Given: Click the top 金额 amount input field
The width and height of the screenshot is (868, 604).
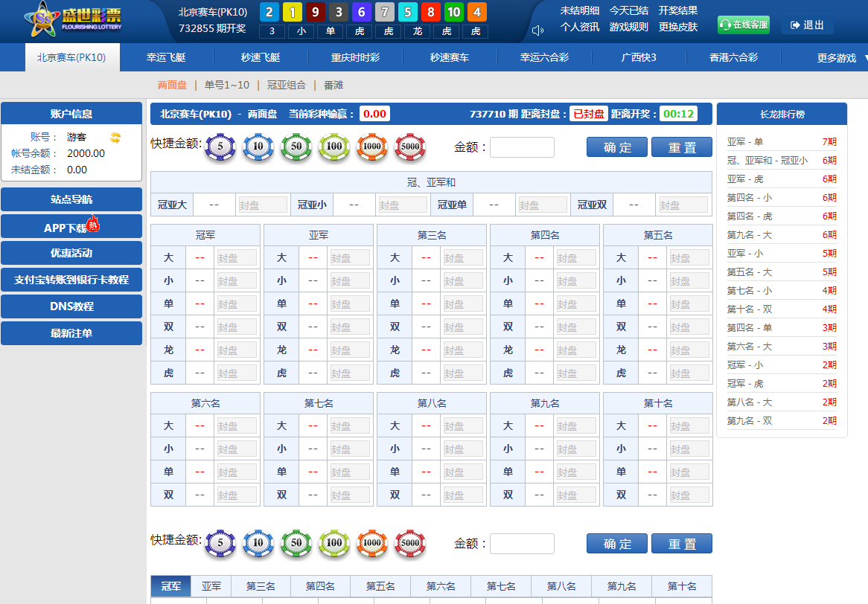Looking at the screenshot, I should pyautogui.click(x=522, y=147).
